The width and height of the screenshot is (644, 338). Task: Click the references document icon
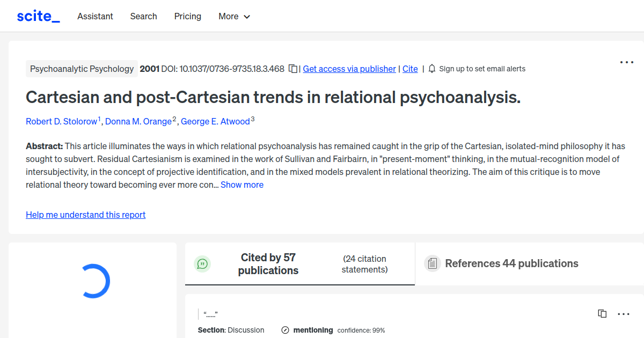[432, 263]
